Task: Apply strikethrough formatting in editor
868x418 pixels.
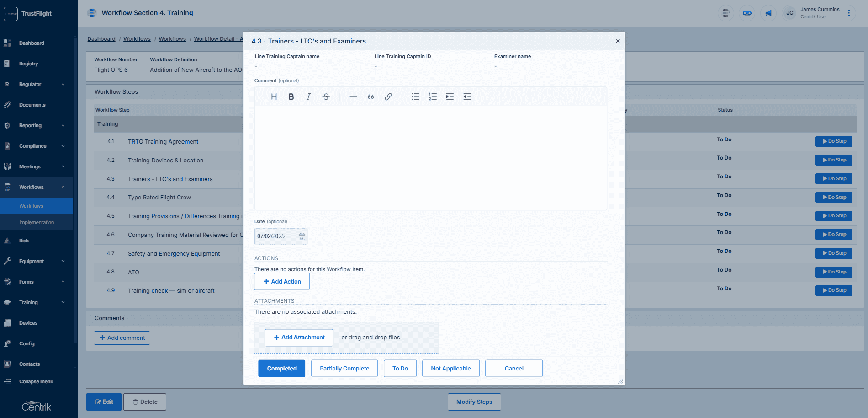Action: click(x=326, y=96)
